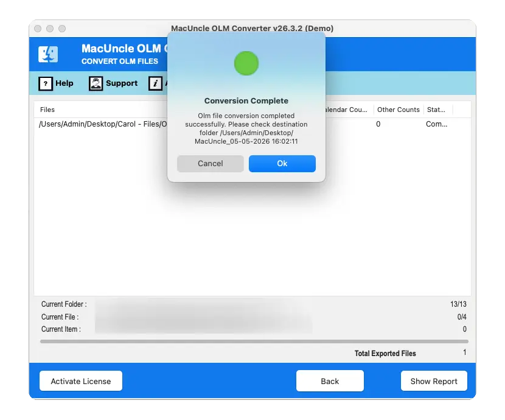This screenshot has height=420, width=505.
Task: Click the About info icon
Action: point(156,84)
